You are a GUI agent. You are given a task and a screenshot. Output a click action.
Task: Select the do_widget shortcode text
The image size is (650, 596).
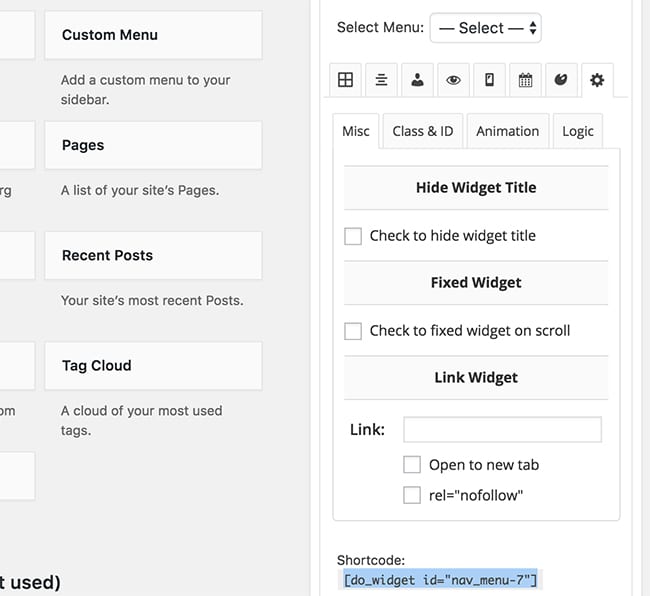tap(440, 579)
